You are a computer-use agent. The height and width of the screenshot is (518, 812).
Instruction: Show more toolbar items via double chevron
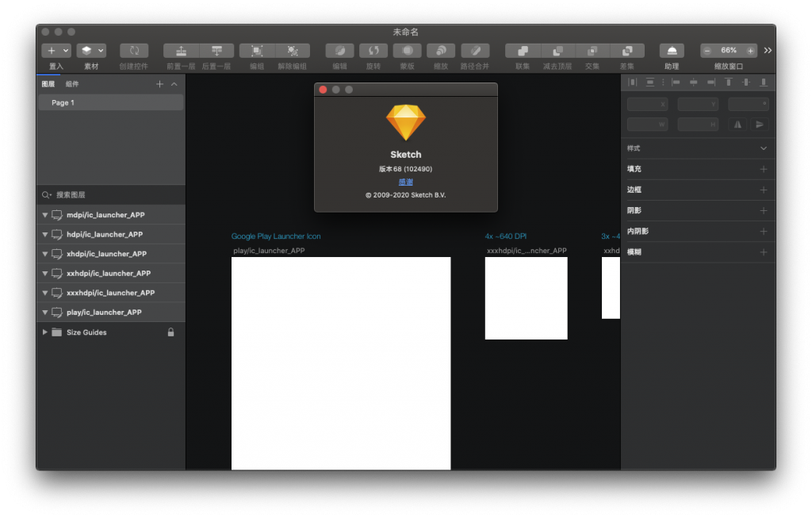click(768, 50)
